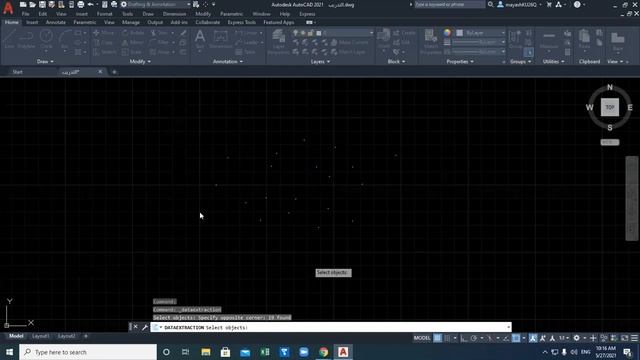
Task: Open the Dimension menu
Action: (174, 14)
